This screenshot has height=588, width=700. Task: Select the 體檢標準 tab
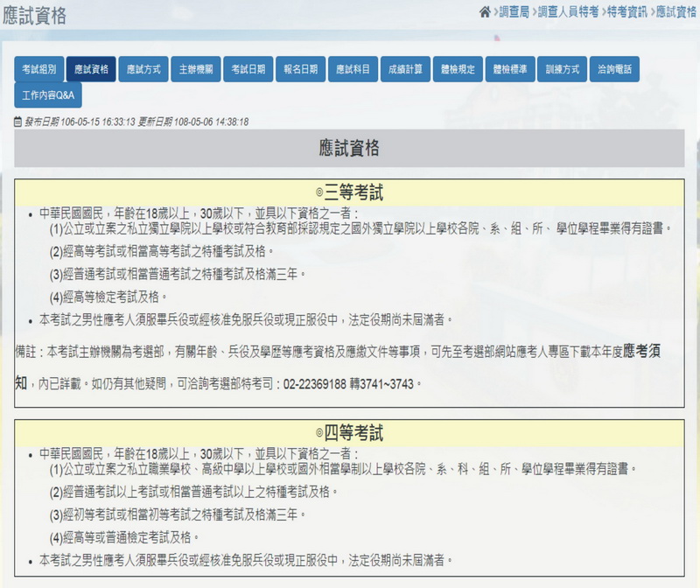point(511,69)
